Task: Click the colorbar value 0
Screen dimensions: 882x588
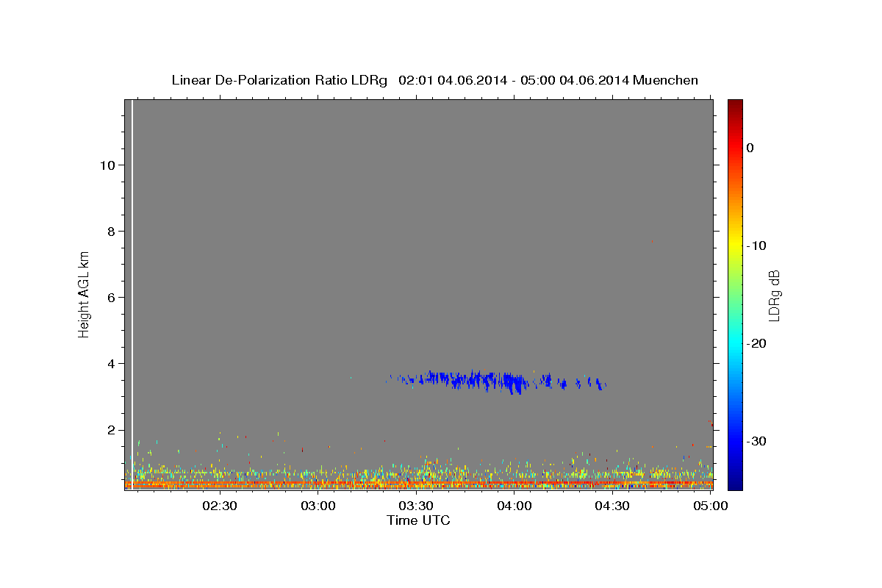Action: pyautogui.click(x=750, y=148)
